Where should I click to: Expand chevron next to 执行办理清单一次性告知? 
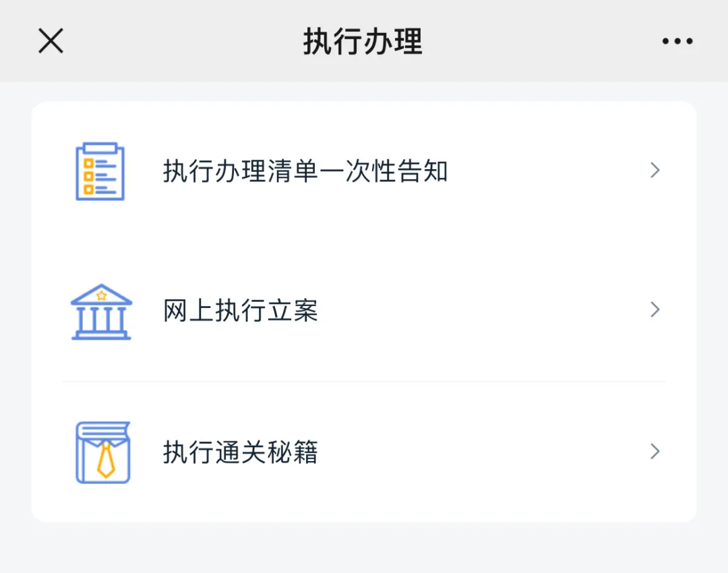click(655, 171)
